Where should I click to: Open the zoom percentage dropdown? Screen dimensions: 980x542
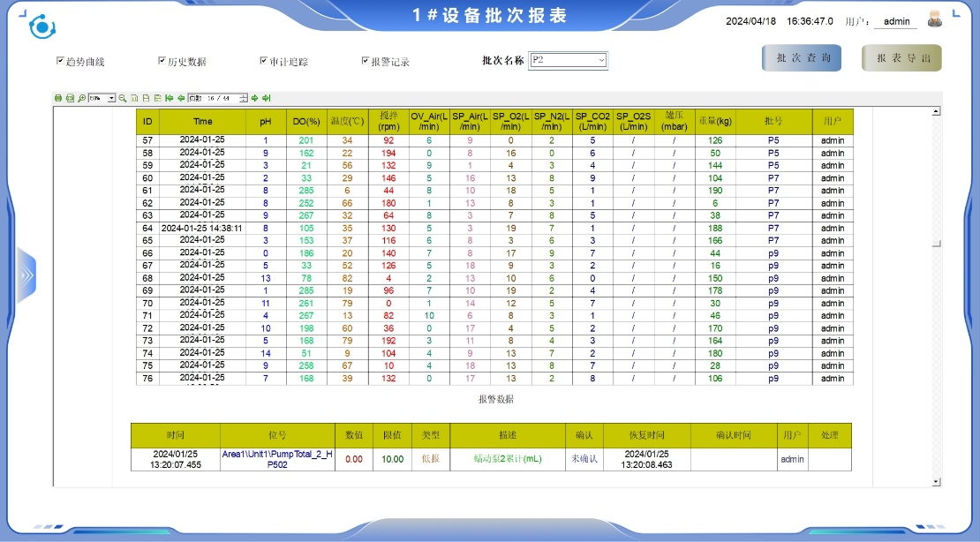pos(111,98)
